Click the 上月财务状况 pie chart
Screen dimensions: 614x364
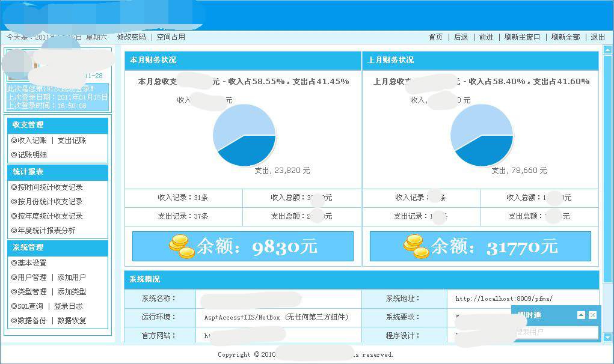[481, 135]
